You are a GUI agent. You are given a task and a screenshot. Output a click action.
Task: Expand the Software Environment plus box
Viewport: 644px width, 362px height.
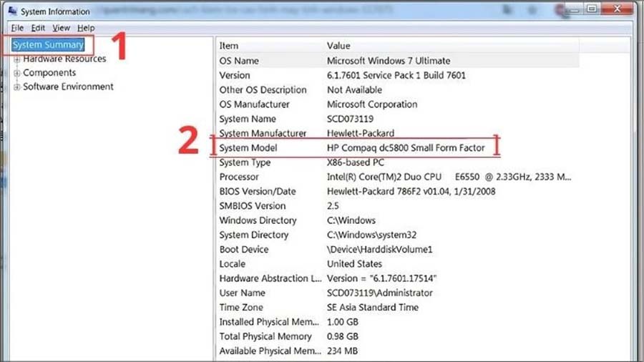pyautogui.click(x=17, y=87)
